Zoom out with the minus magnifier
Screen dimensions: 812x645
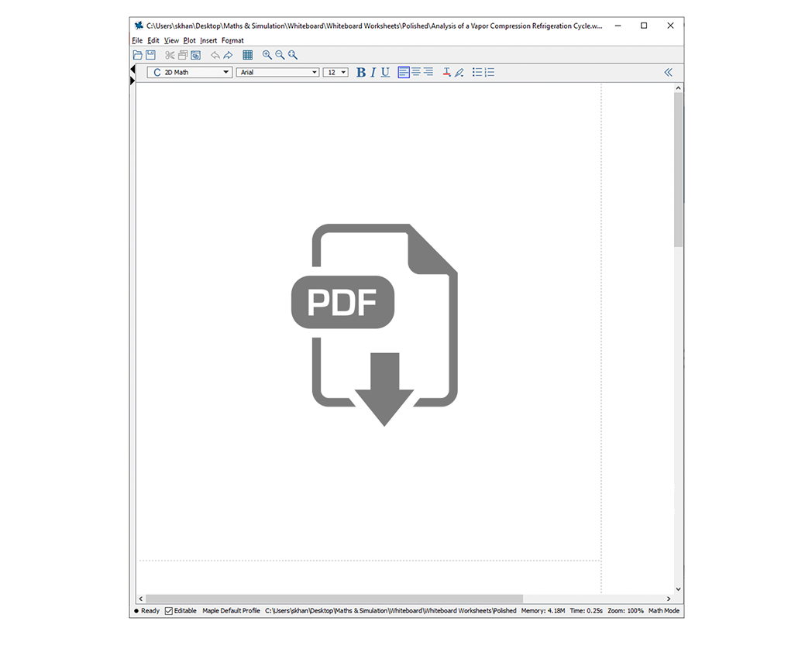click(x=280, y=55)
